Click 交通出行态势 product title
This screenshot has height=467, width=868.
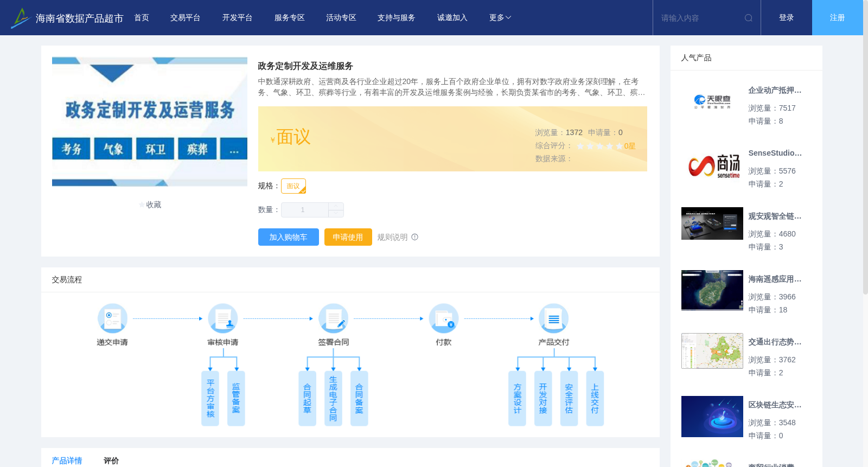[x=775, y=342]
